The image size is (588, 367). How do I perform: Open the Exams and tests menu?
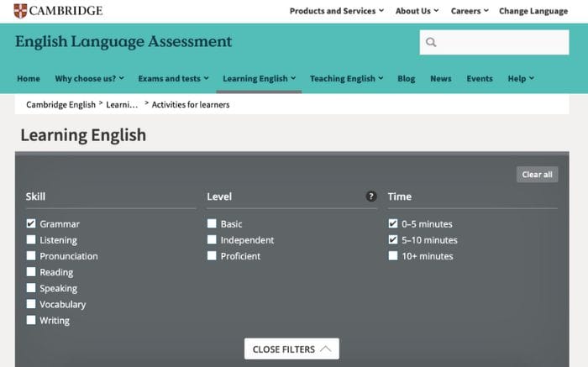(173, 78)
